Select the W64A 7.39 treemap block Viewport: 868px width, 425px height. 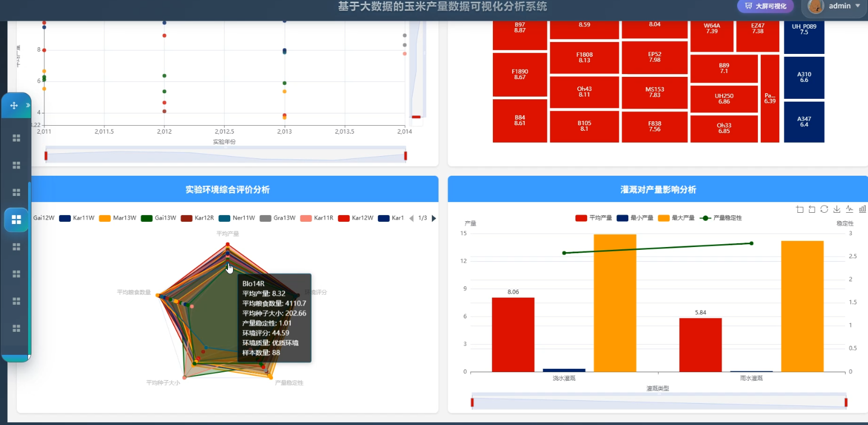pyautogui.click(x=712, y=36)
